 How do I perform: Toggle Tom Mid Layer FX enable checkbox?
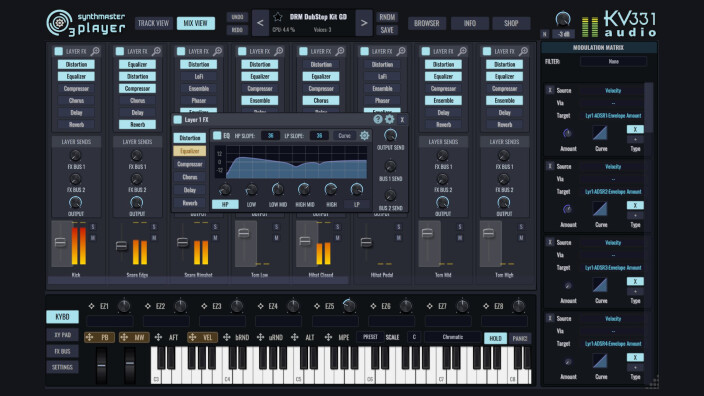pyautogui.click(x=426, y=51)
